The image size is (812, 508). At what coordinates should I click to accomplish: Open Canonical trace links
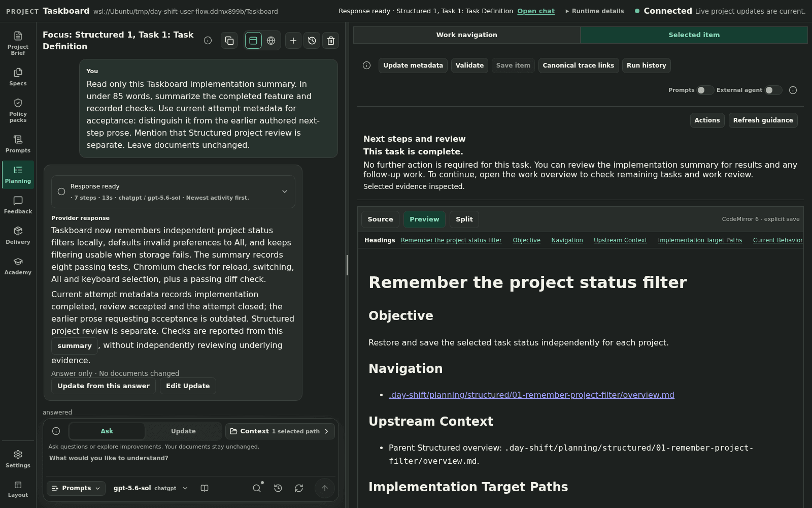pyautogui.click(x=579, y=66)
